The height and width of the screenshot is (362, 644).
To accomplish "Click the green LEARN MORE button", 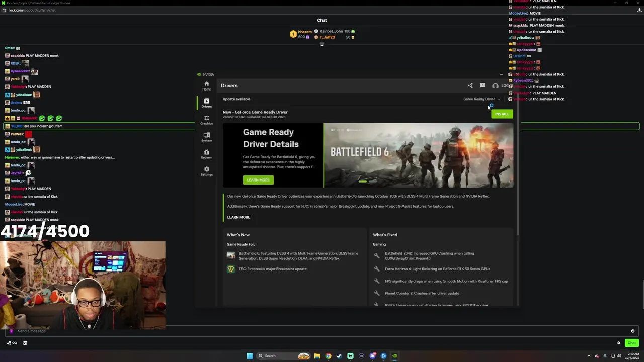I will [258, 180].
